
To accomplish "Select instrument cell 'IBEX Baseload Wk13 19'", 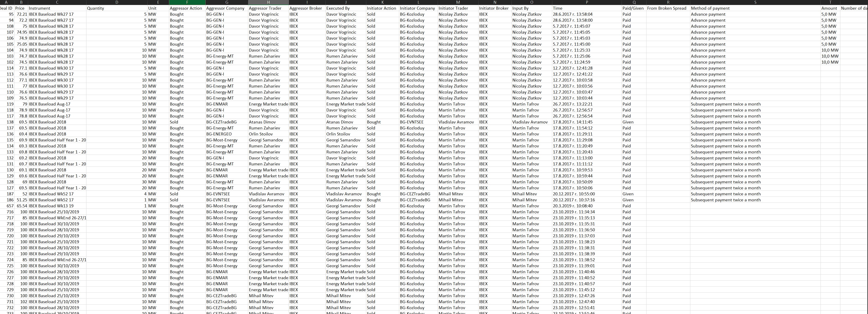I will [x=57, y=206].
